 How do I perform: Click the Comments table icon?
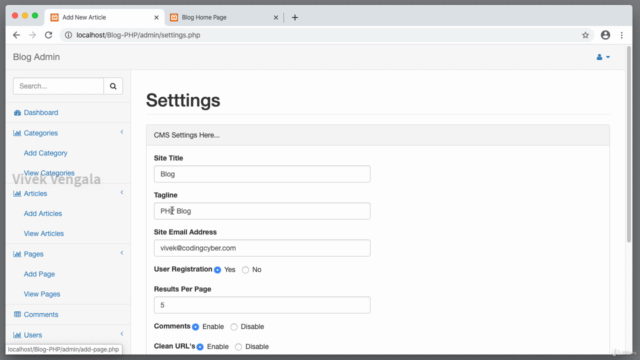click(x=17, y=314)
